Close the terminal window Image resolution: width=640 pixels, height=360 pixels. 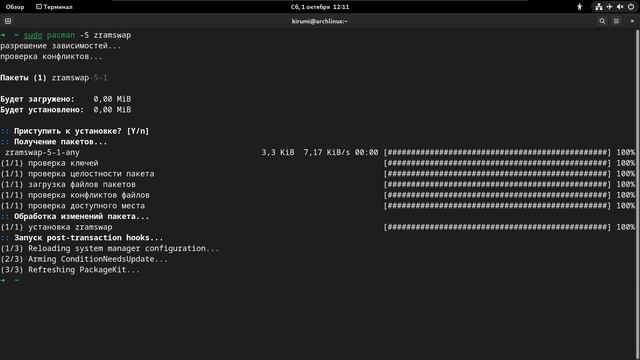click(632, 21)
